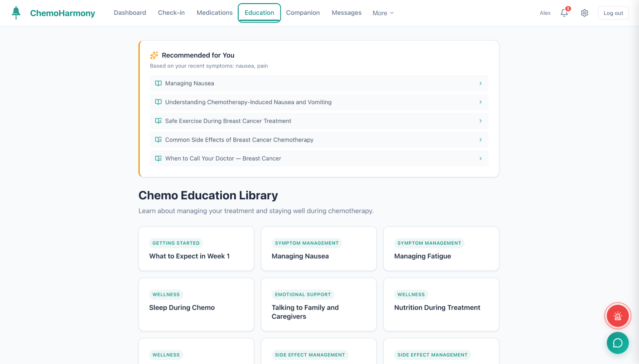The height and width of the screenshot is (364, 639).
Task: Click chevron on Safe Exercise During Breast Cancer row
Action: coord(480,121)
